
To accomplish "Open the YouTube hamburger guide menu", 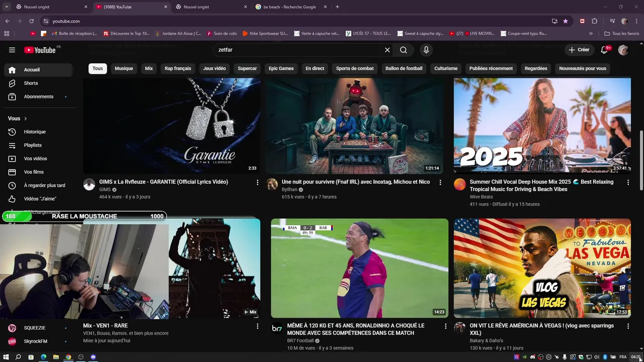I will [x=12, y=50].
